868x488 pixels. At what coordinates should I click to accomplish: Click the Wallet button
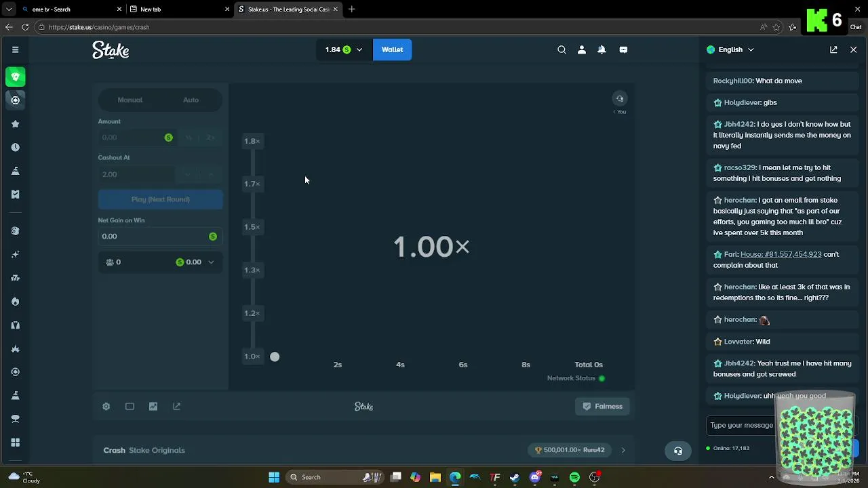click(392, 49)
